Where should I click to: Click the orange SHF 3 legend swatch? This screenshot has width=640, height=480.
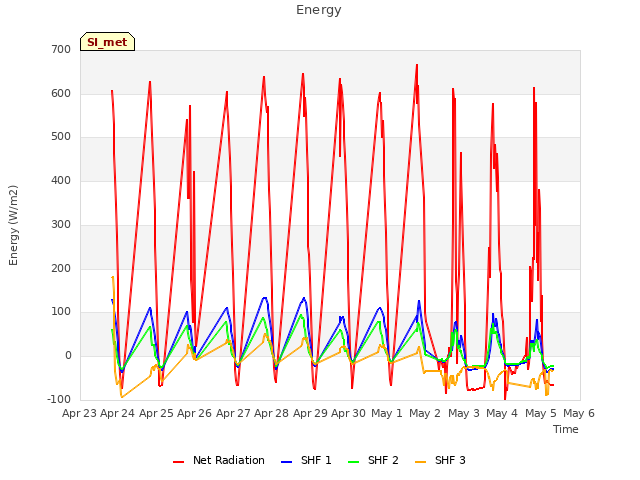[x=420, y=462]
